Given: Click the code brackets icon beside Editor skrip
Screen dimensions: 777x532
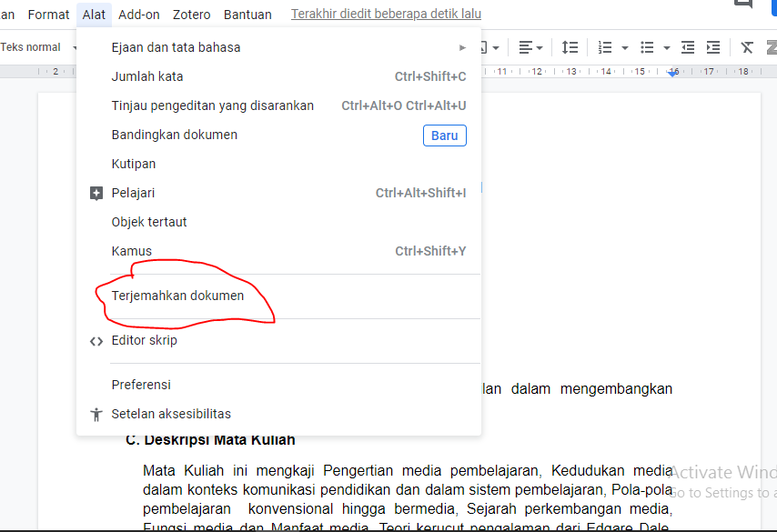Looking at the screenshot, I should coord(96,341).
